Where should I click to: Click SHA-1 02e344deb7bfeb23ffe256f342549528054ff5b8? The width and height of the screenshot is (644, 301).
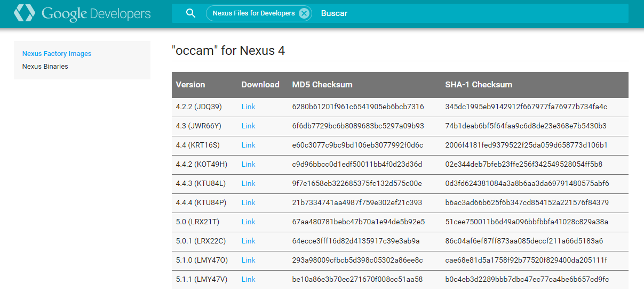click(523, 164)
